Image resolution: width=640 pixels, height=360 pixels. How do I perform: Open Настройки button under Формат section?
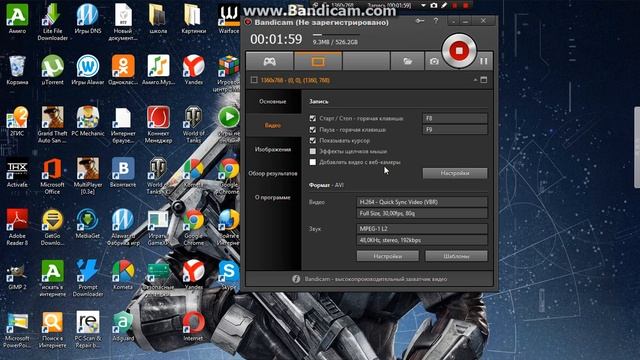[388, 256]
